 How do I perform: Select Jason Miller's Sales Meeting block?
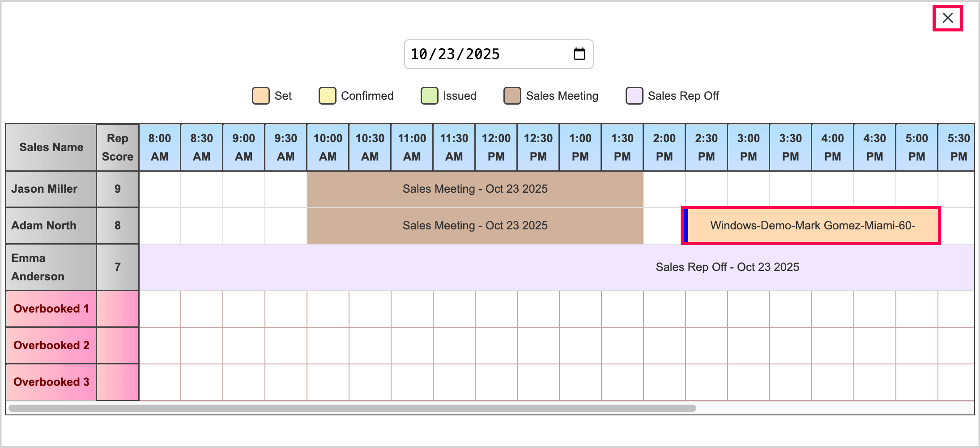click(475, 189)
